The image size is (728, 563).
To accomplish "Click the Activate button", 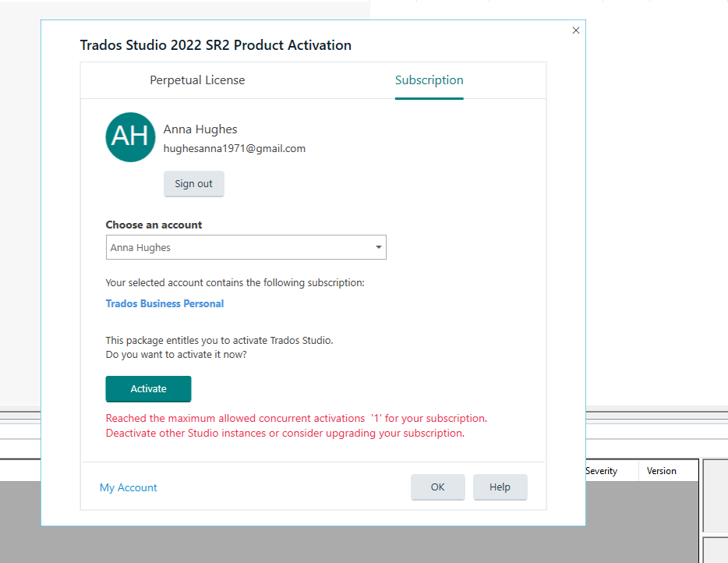I will [x=148, y=388].
